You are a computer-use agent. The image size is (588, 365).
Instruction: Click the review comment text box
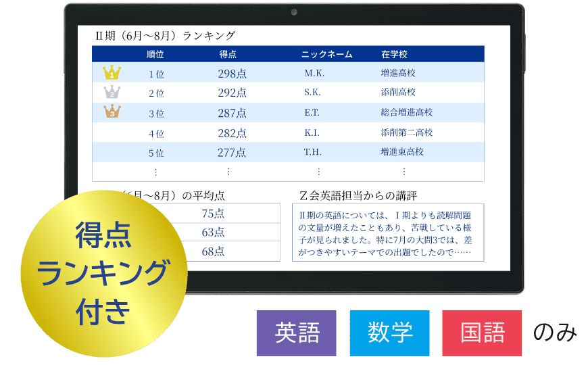click(x=388, y=233)
